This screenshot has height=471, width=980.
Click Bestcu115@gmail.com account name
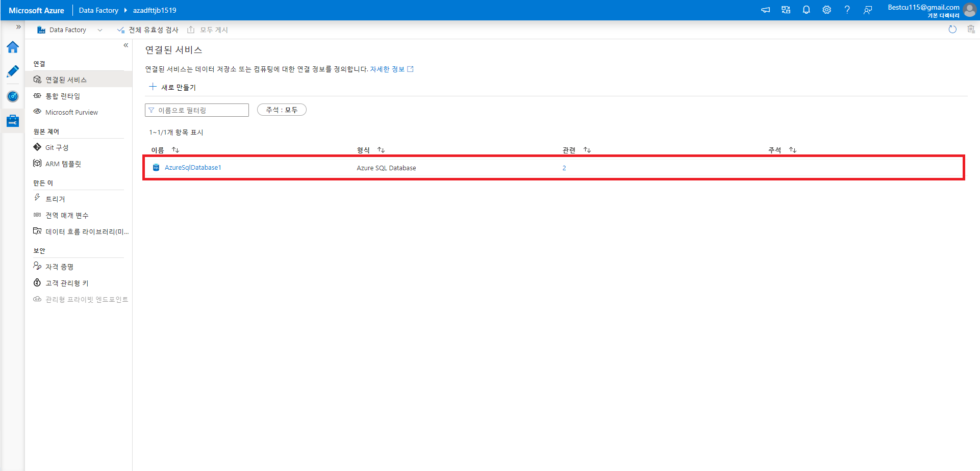(x=923, y=7)
